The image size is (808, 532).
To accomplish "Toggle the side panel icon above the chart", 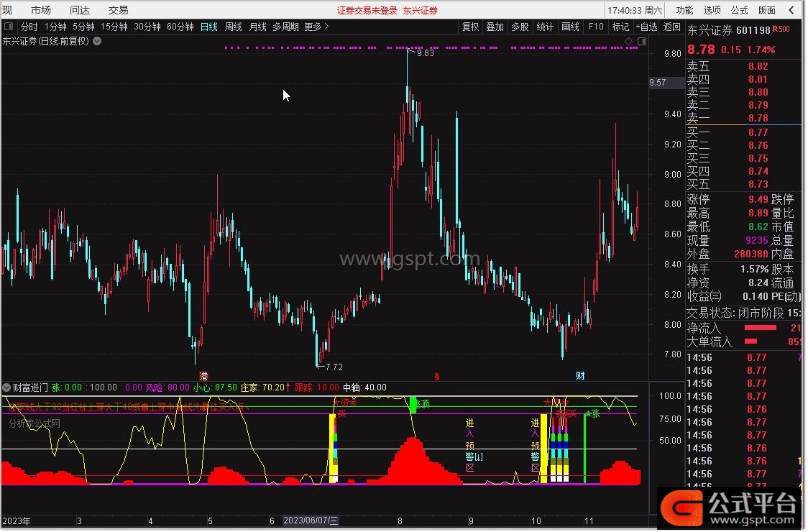I will click(x=641, y=41).
